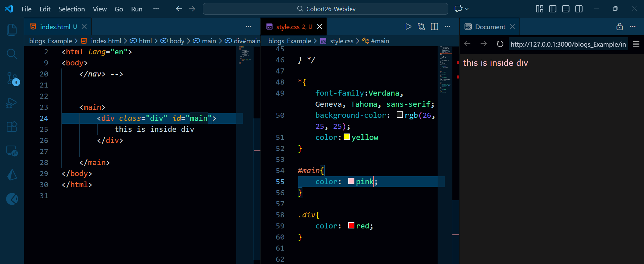Open more actions for index.html editor group
The image size is (644, 264).
(248, 27)
